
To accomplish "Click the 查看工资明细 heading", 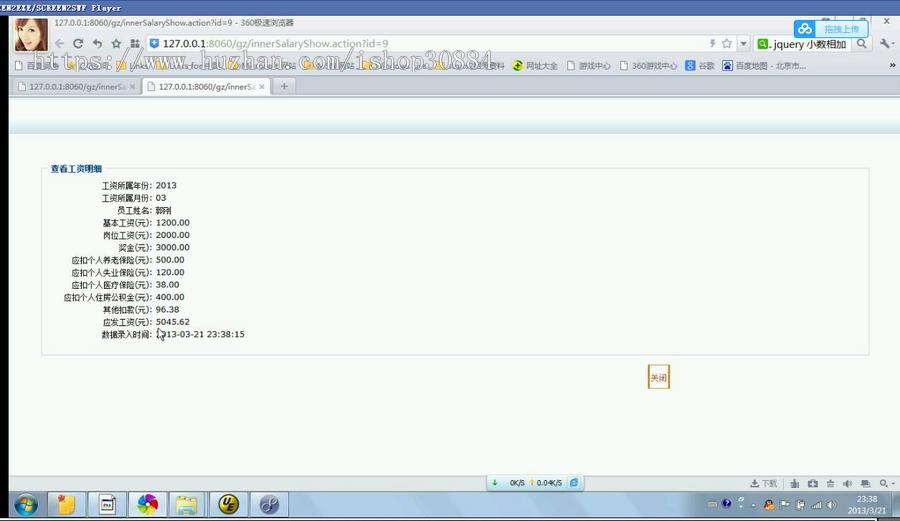I will [x=76, y=169].
